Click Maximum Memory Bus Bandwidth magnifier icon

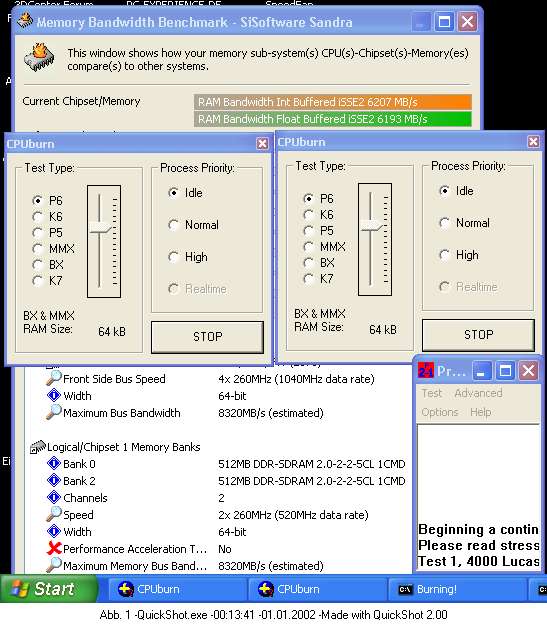click(x=54, y=565)
